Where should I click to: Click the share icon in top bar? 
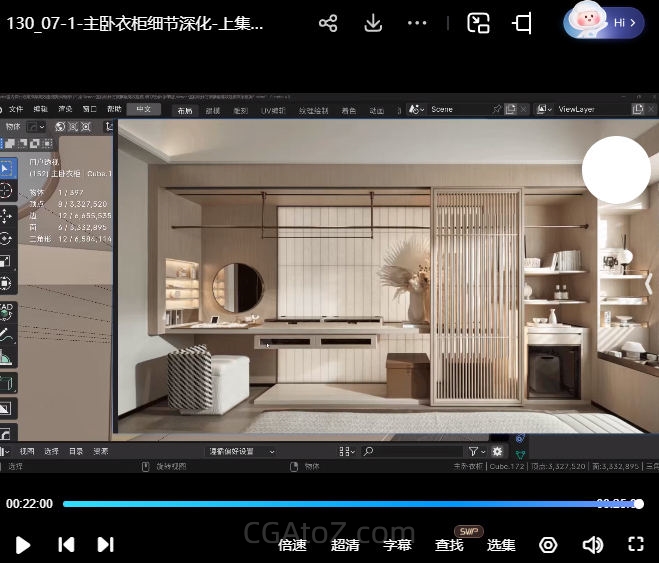(328, 24)
